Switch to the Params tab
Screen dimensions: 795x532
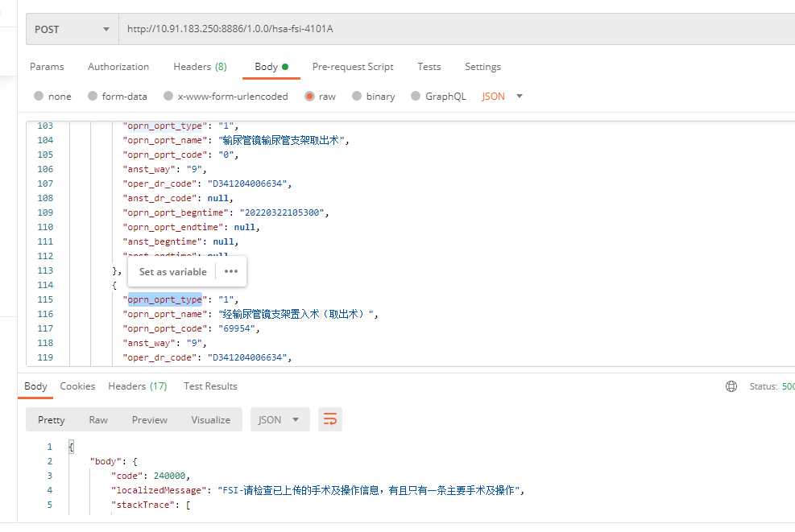(x=47, y=67)
